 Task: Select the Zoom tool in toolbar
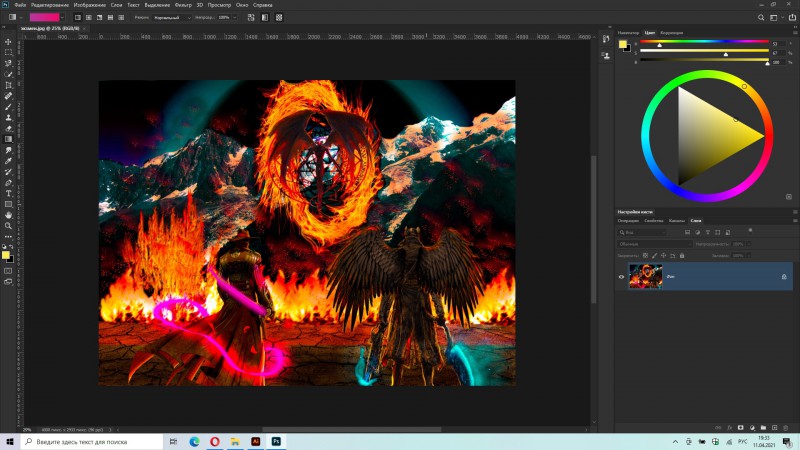8,226
